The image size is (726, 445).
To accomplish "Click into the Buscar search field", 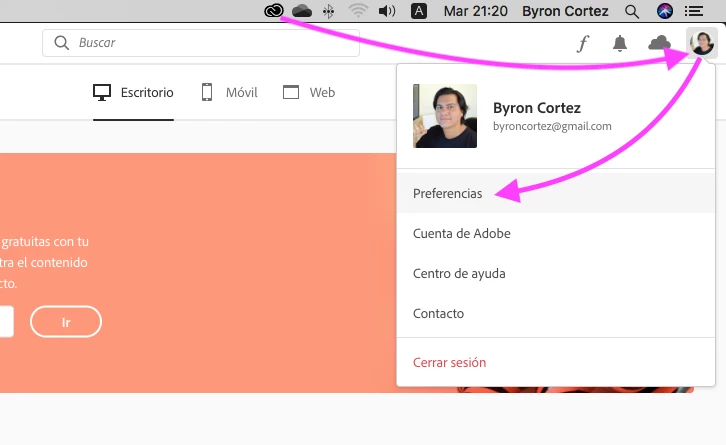I will click(x=201, y=43).
